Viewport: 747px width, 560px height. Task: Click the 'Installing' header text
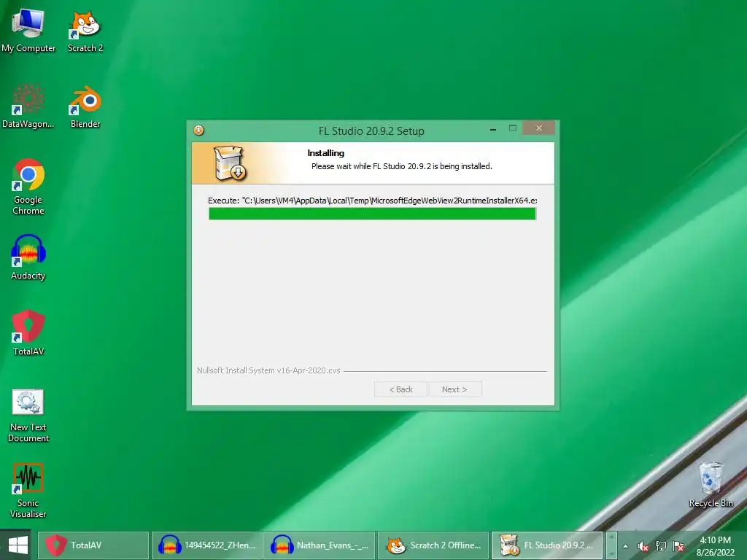[x=326, y=153]
